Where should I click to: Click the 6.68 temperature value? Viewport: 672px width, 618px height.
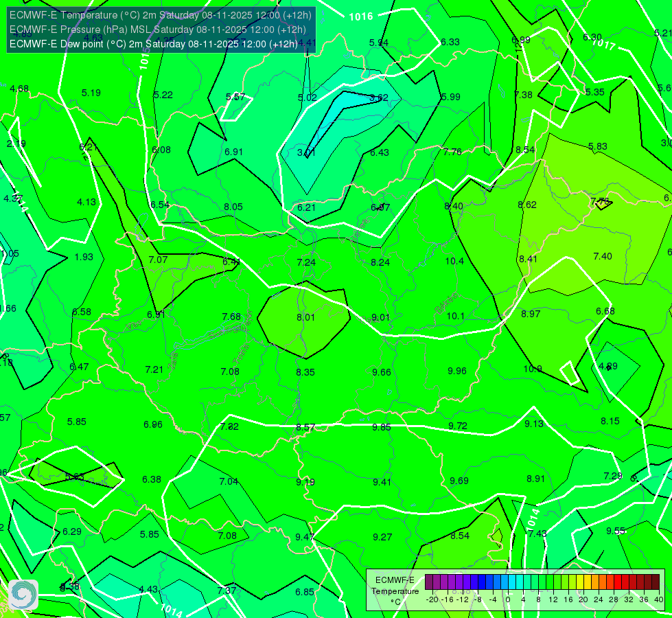(x=605, y=311)
